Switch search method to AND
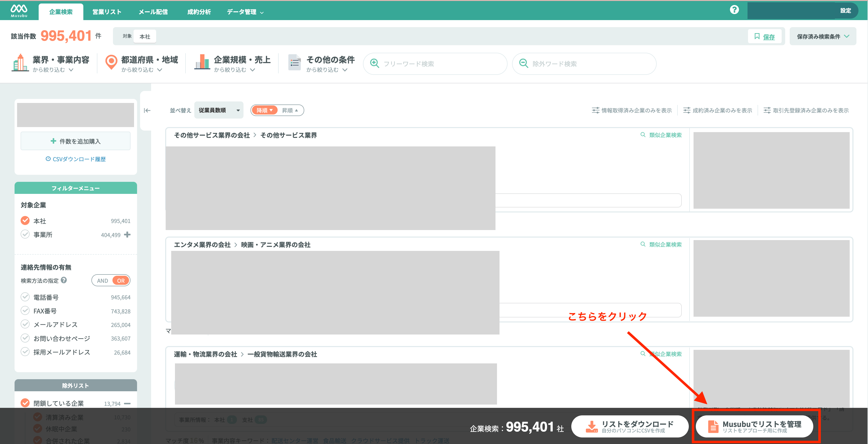Screen dimensions: 868x444 [x=102, y=281]
